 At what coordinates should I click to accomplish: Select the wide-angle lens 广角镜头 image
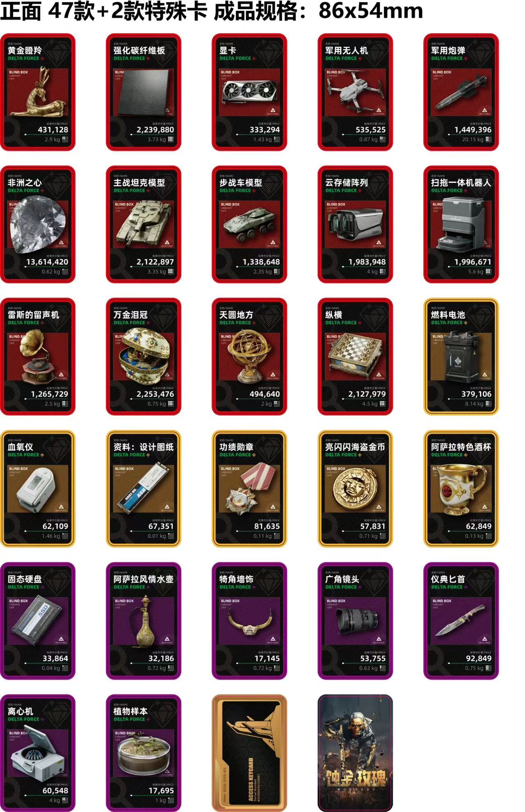pos(355,621)
